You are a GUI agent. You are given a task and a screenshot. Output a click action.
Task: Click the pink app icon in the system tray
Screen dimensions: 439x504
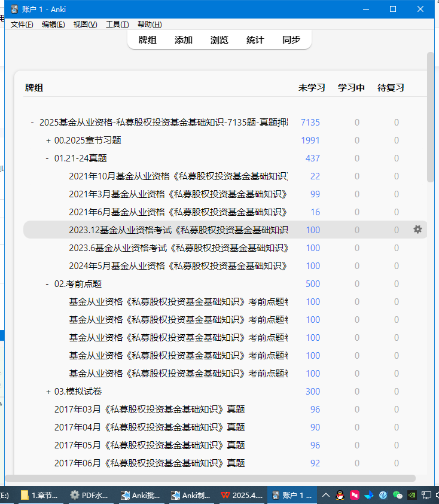click(x=355, y=495)
